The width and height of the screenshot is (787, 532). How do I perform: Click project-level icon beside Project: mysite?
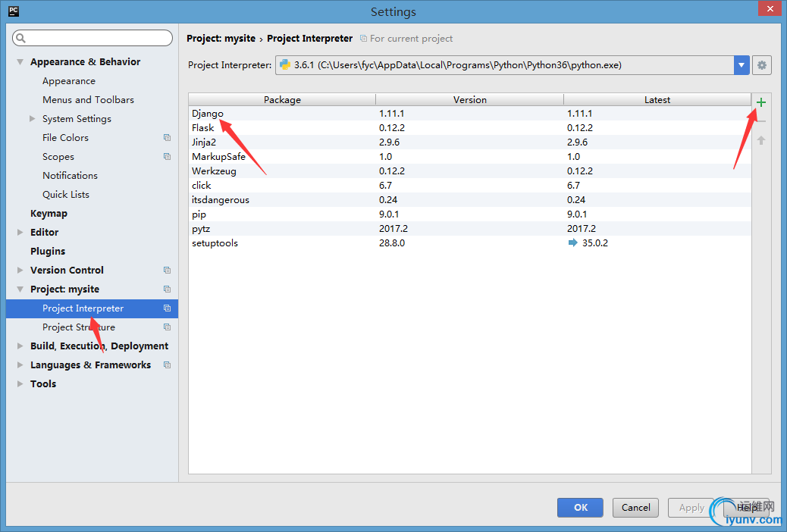tap(167, 289)
